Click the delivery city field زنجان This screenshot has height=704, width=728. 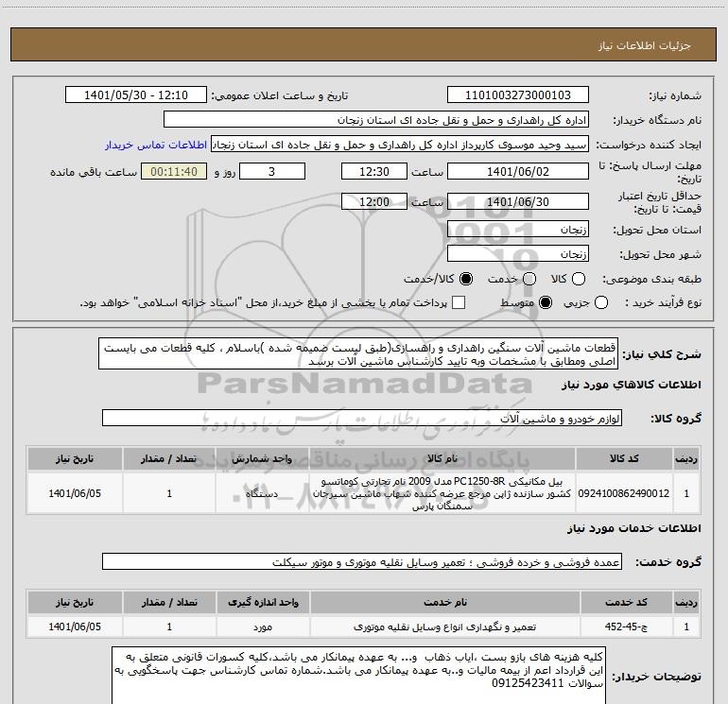(518, 254)
